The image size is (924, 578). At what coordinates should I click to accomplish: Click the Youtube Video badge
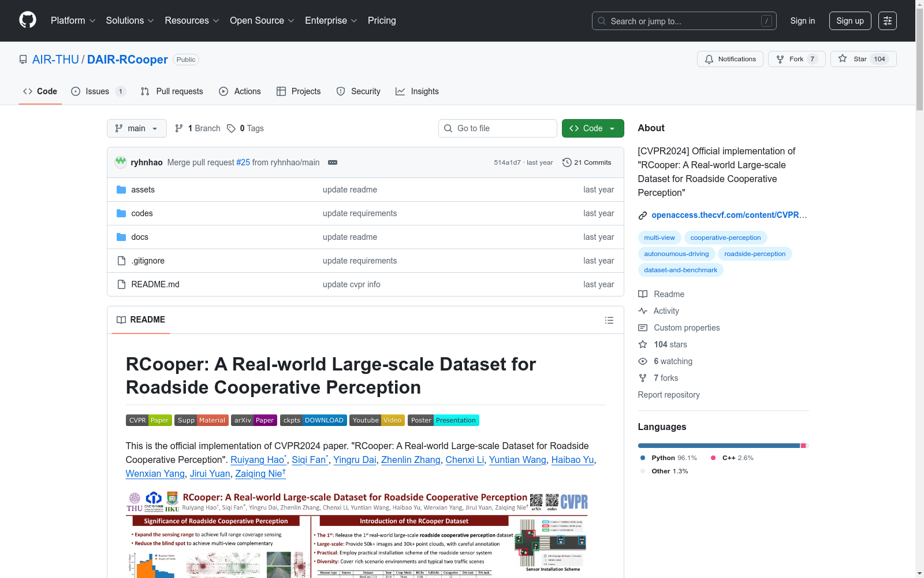(x=377, y=420)
